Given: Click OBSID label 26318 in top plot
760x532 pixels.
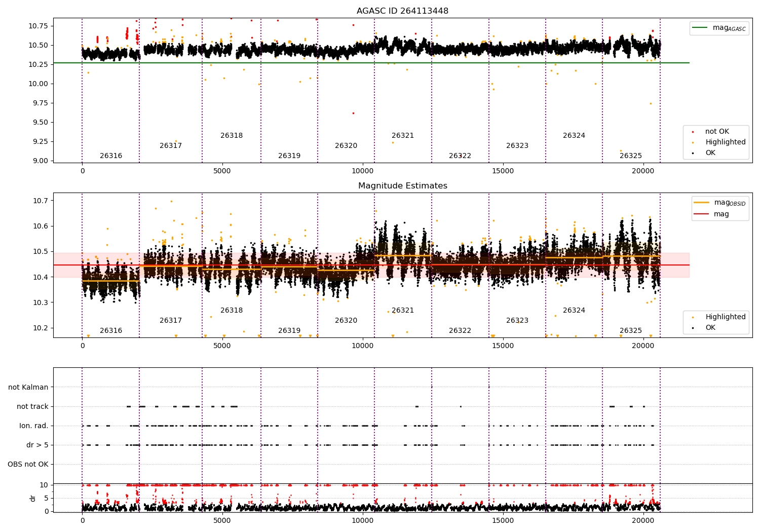Looking at the screenshot, I should (x=232, y=136).
